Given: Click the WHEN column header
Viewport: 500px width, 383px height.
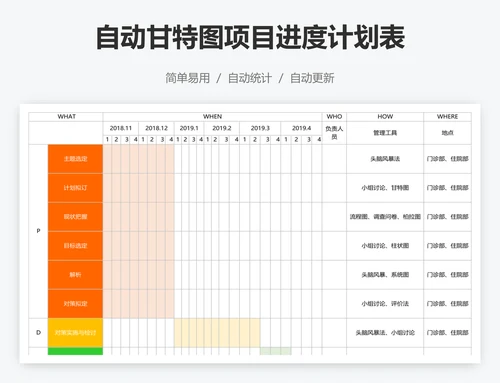Looking at the screenshot, I should [x=212, y=117].
